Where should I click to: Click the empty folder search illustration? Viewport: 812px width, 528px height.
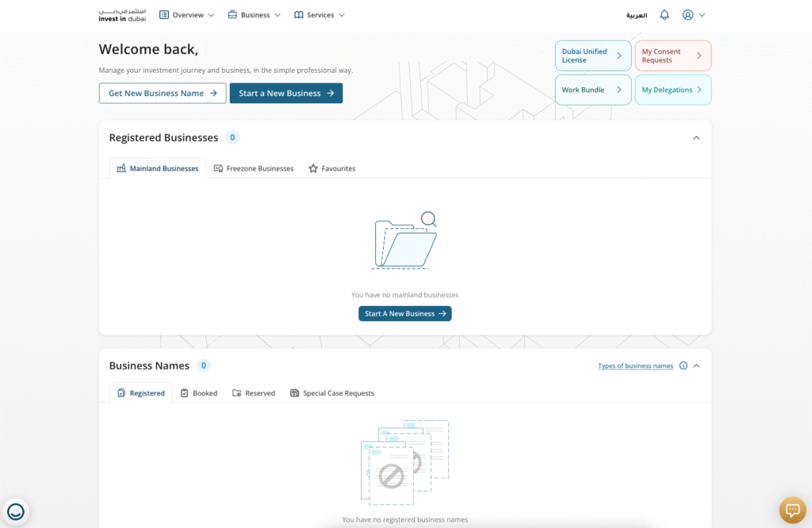pos(405,240)
